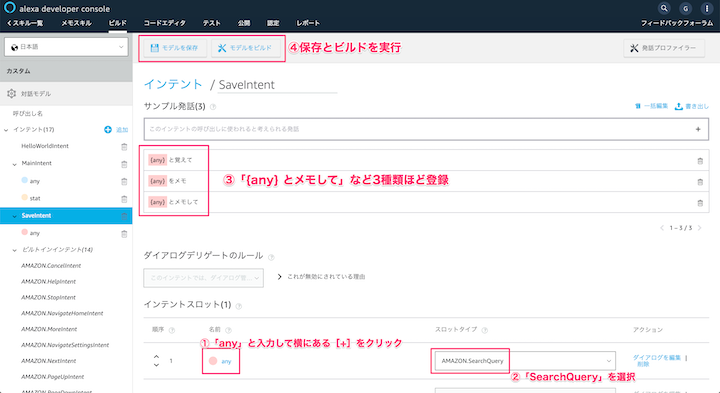Click the 対話モデル gear icon
Viewport: 720px width, 393px height.
[11, 94]
